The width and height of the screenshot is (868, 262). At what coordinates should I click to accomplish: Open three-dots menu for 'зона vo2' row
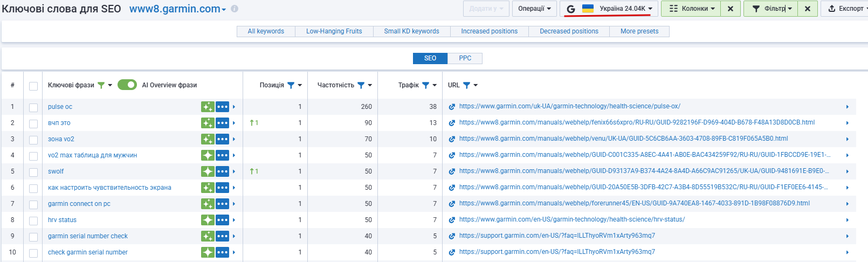(223, 139)
